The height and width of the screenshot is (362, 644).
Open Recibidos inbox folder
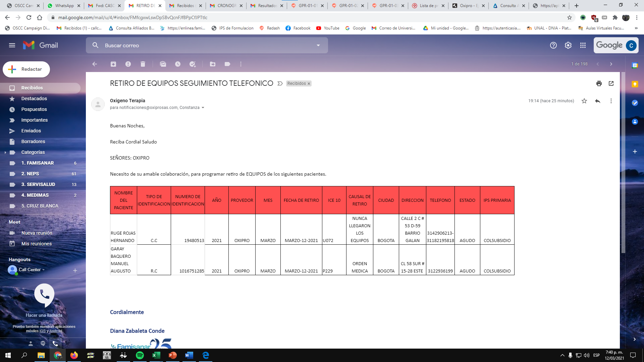click(40, 88)
